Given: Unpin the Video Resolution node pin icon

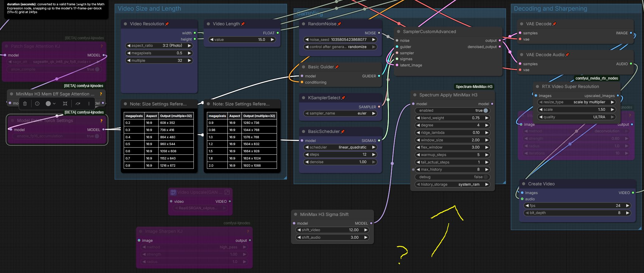Looking at the screenshot, I should click(x=167, y=24).
